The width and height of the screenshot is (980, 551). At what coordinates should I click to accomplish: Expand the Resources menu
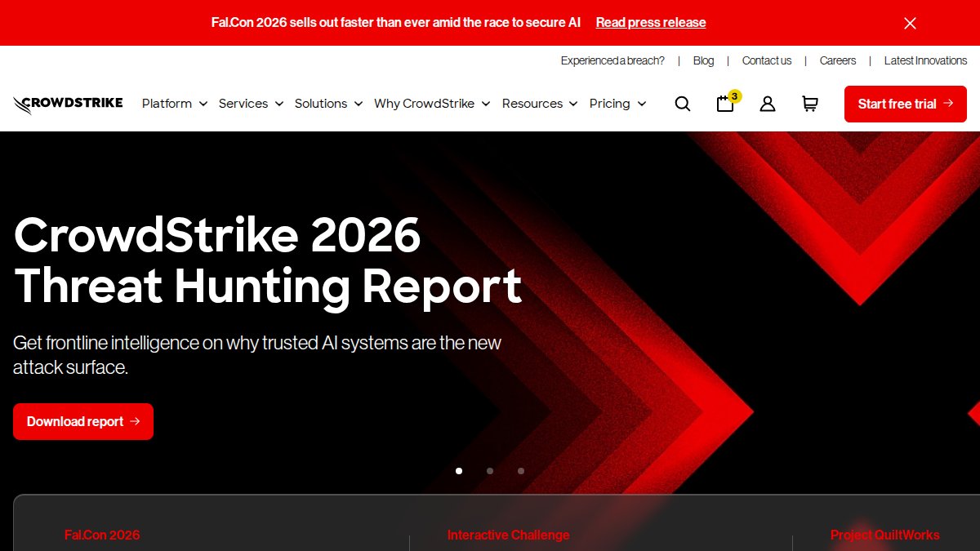(540, 104)
